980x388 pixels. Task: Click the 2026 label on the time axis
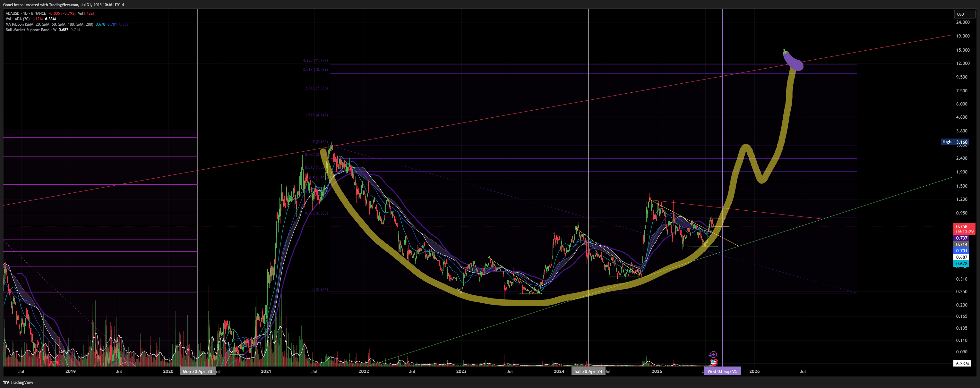point(754,371)
